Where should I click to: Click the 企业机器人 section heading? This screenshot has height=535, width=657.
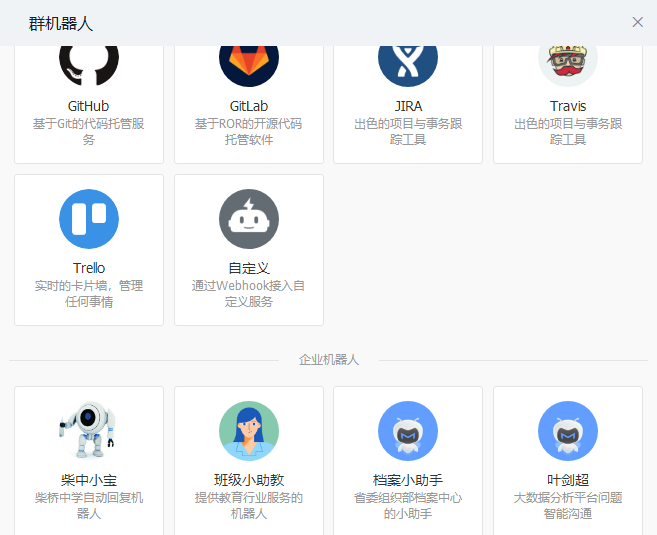[329, 360]
